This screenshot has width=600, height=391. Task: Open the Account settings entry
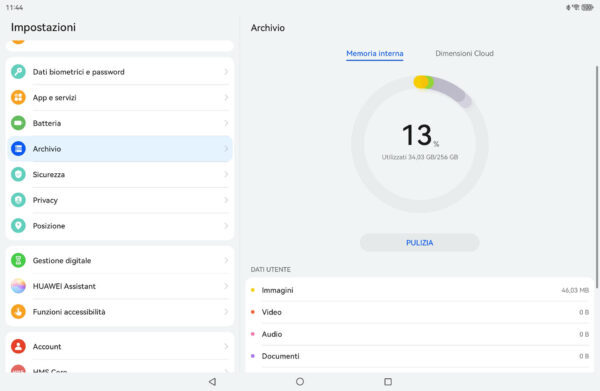(120, 346)
